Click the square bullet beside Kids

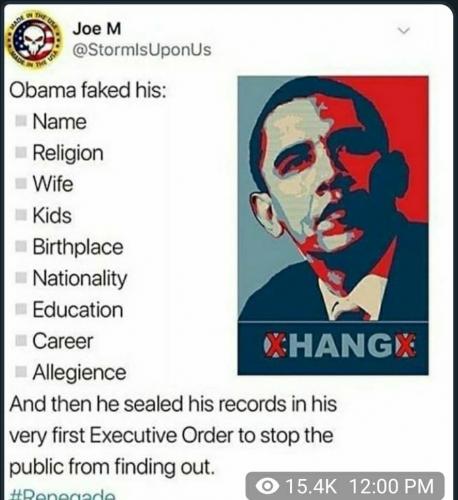(x=21, y=215)
